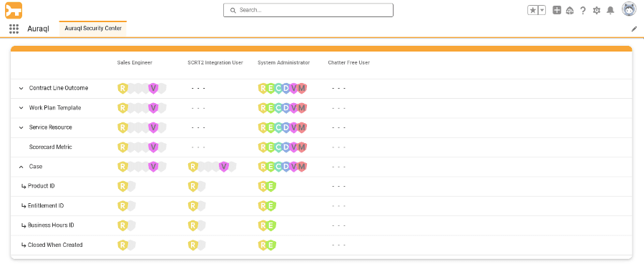This screenshot has width=644, height=264.
Task: Open the Setup gear icon
Action: click(596, 11)
